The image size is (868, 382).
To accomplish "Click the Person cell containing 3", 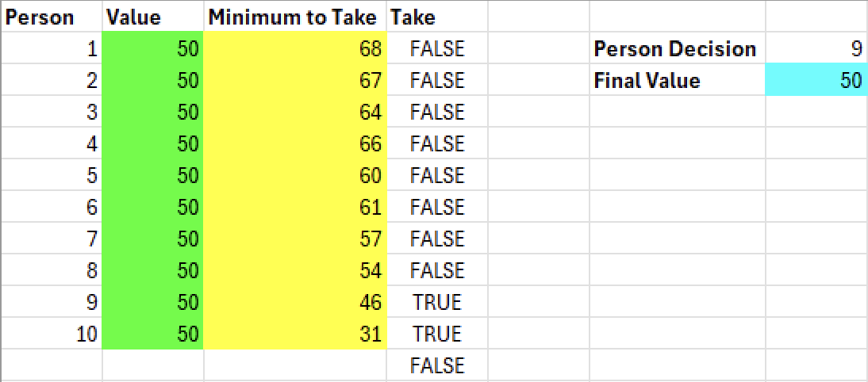I will point(51,113).
